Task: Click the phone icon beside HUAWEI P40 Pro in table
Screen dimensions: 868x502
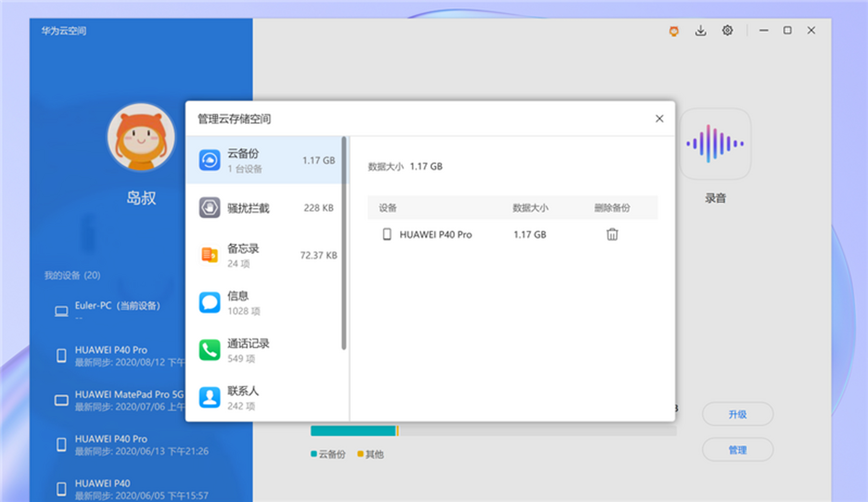Action: 387,234
